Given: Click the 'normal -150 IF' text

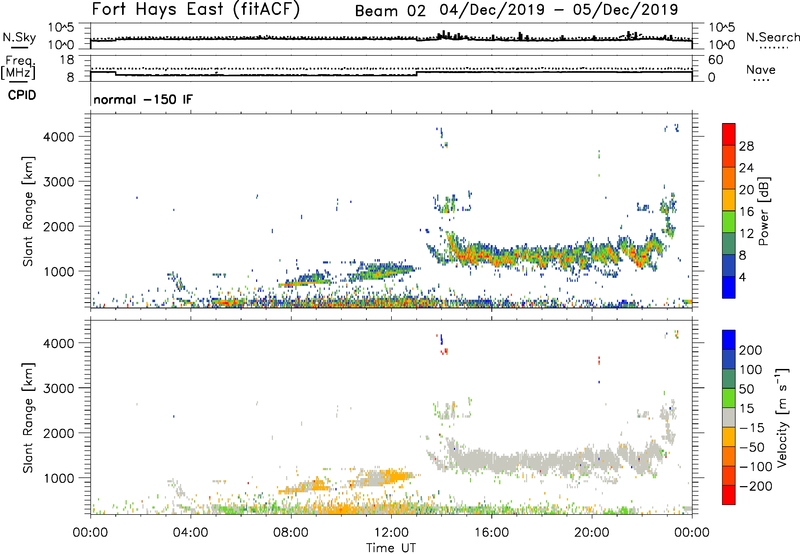Looking at the screenshot, I should click(143, 99).
